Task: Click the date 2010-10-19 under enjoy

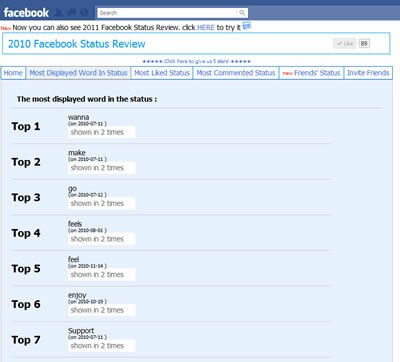Action: pos(87,302)
